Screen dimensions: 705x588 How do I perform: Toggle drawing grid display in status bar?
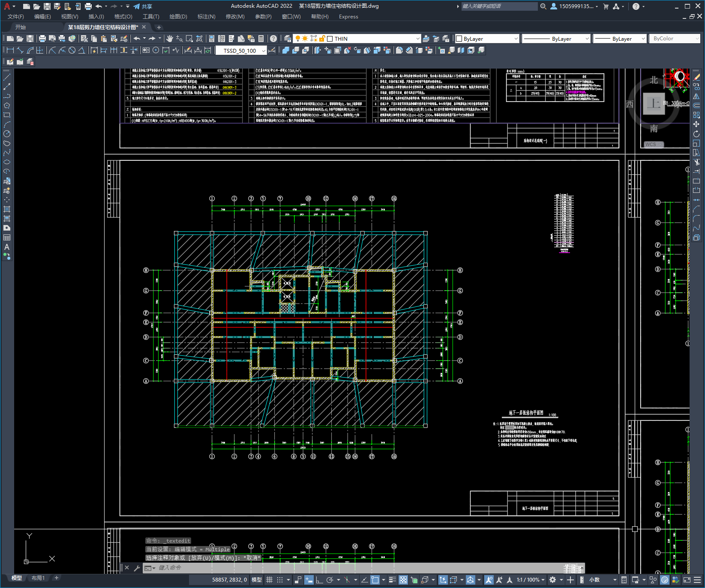[x=270, y=580]
